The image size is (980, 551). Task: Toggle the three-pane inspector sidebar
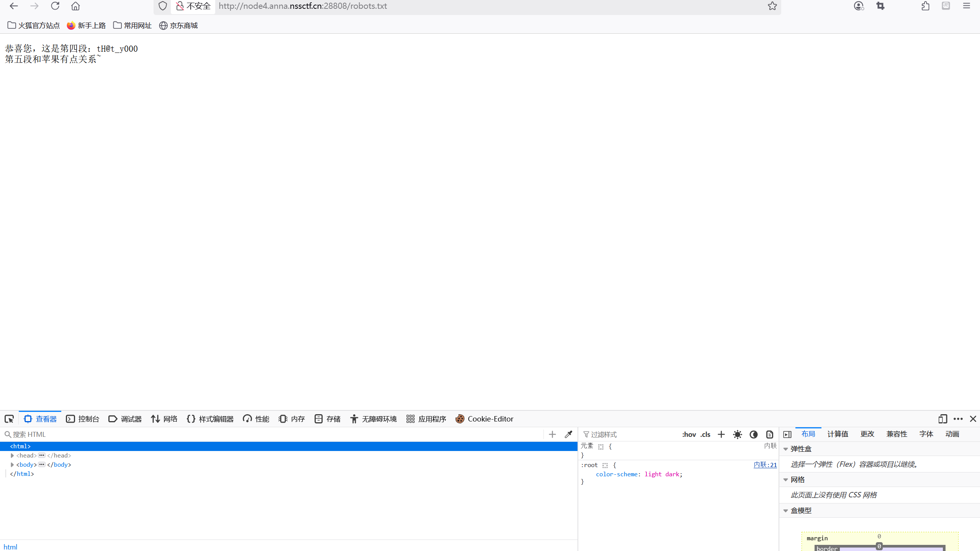[787, 434]
